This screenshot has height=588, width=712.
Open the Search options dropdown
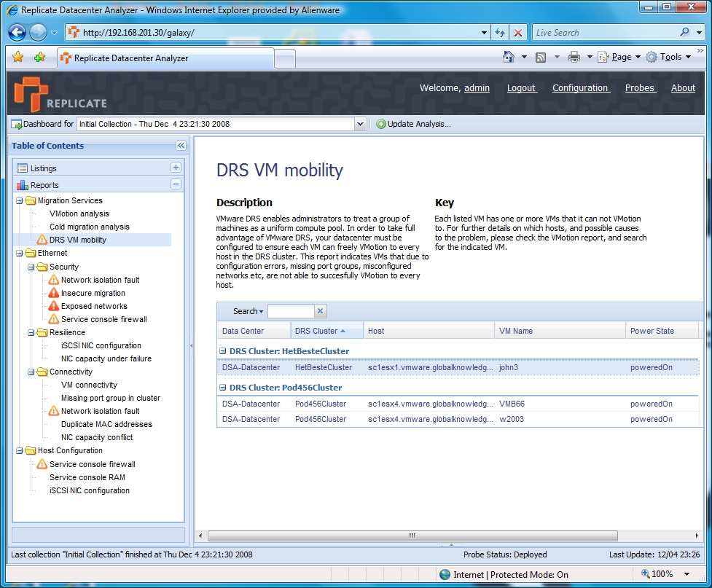(x=248, y=311)
